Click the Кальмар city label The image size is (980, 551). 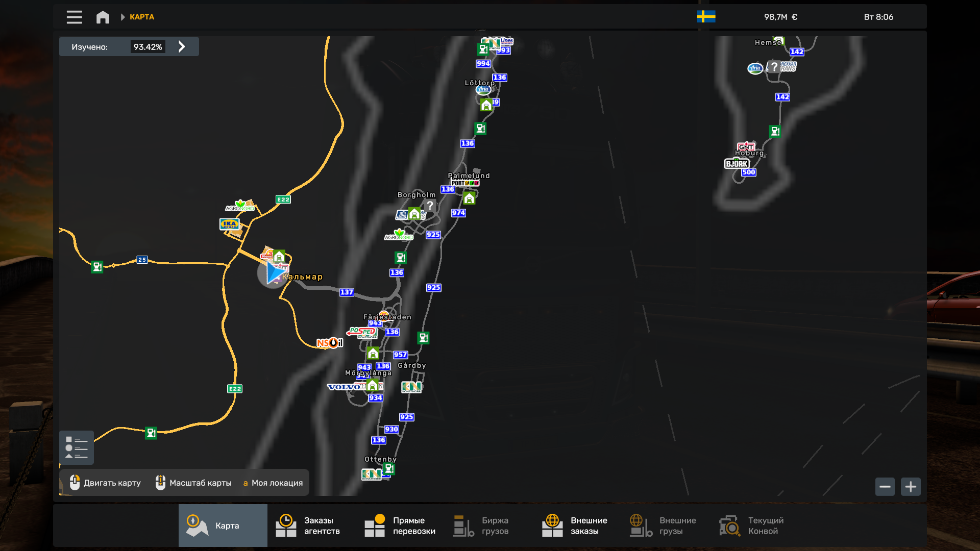[303, 277]
